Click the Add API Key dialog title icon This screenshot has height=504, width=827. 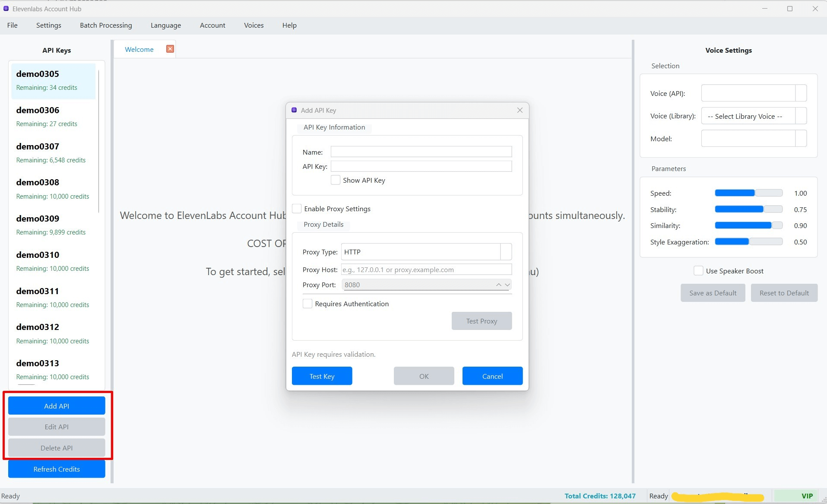click(294, 110)
